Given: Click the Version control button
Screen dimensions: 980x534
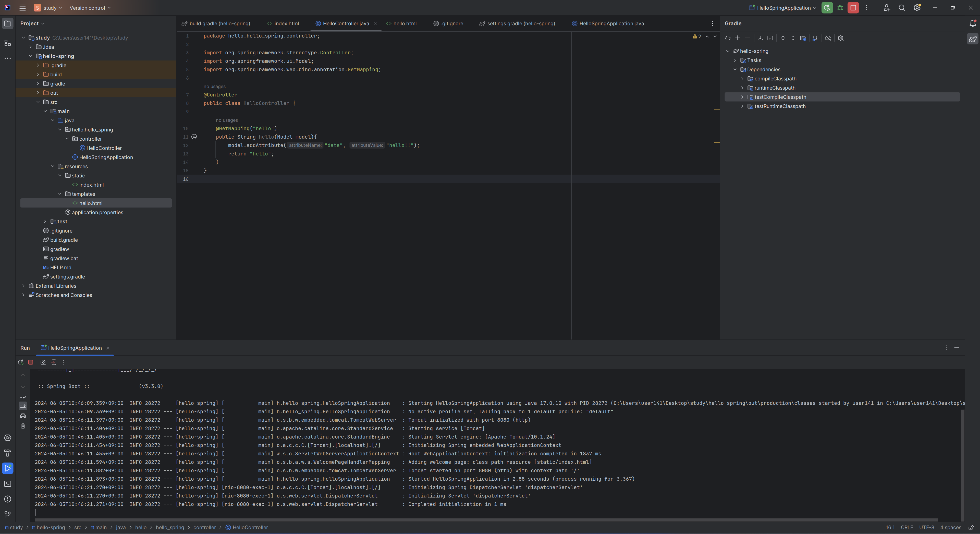Looking at the screenshot, I should (90, 8).
